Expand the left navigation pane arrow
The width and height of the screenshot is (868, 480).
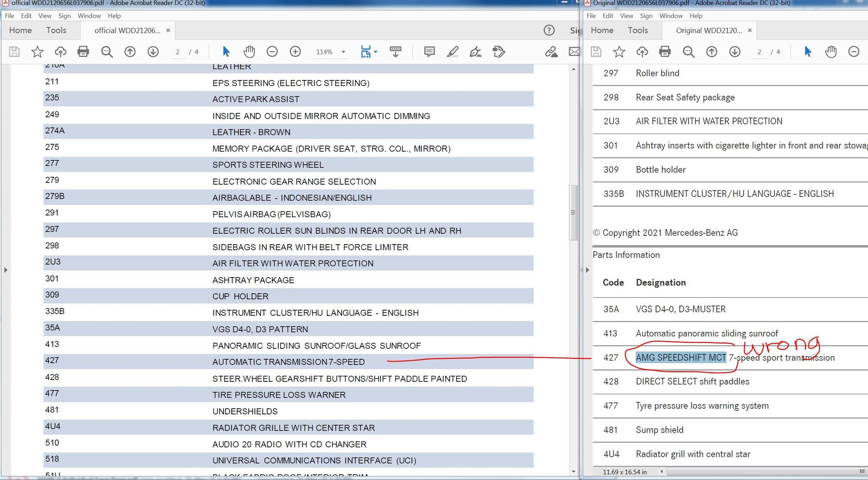tap(6, 270)
